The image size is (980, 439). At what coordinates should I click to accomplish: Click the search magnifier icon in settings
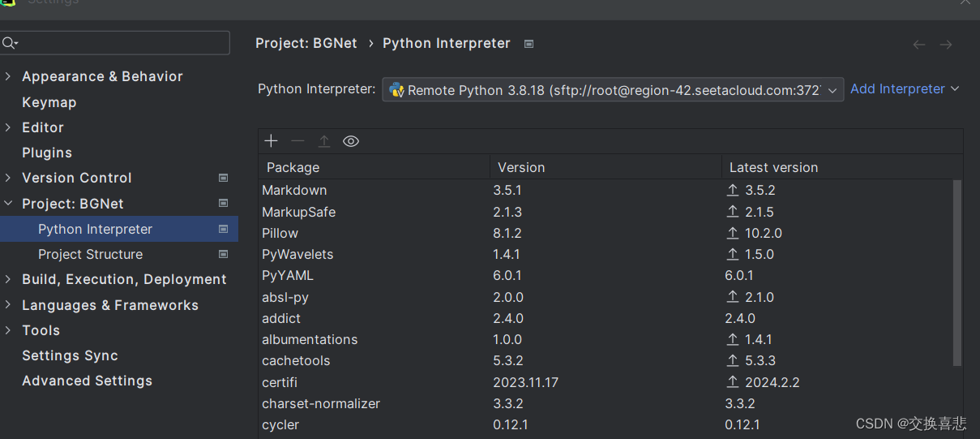point(9,43)
